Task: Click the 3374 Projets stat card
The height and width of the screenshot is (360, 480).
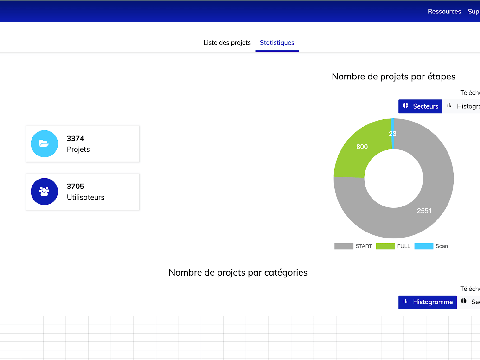Action: point(82,144)
